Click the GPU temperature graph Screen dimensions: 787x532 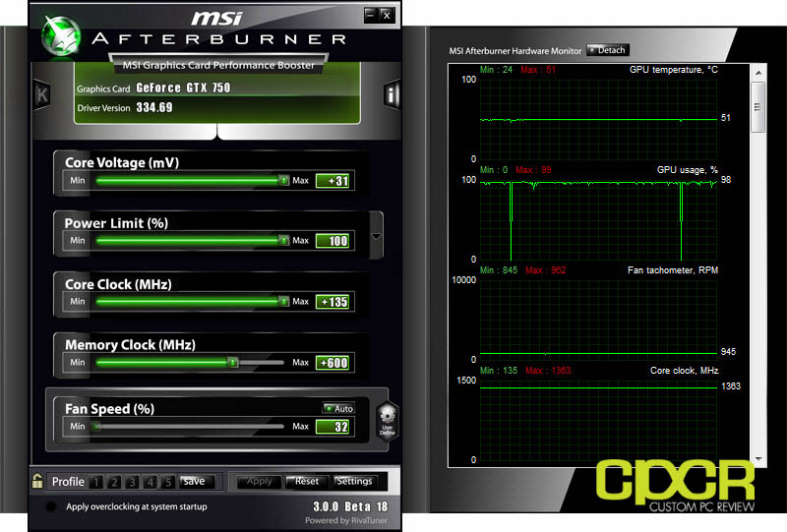(598, 119)
